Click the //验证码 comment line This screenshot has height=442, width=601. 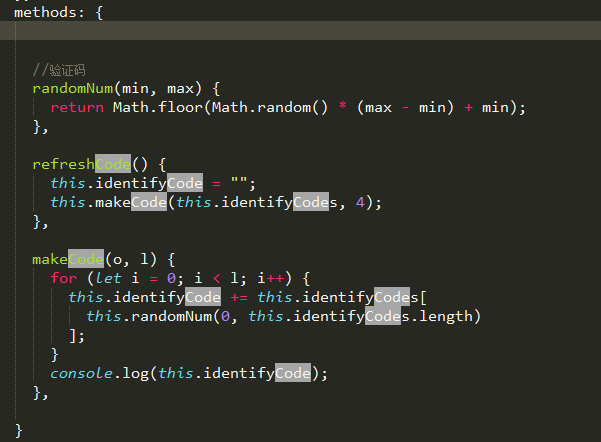coord(59,69)
